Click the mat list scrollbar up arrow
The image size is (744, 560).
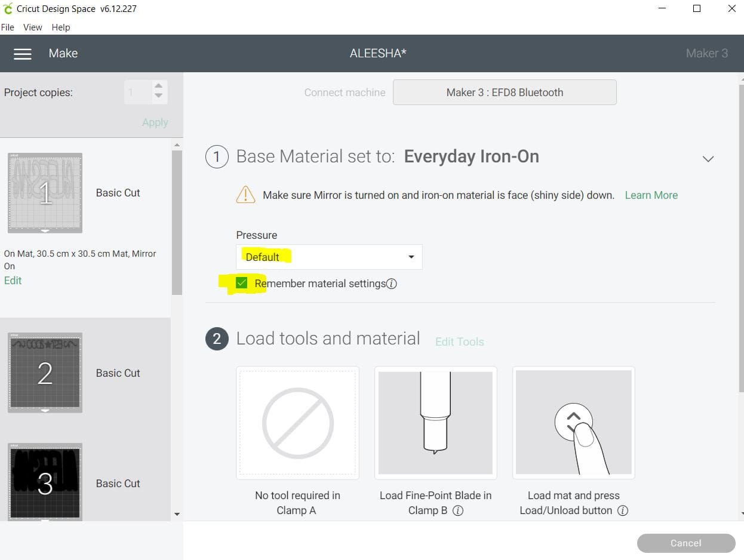[x=177, y=144]
